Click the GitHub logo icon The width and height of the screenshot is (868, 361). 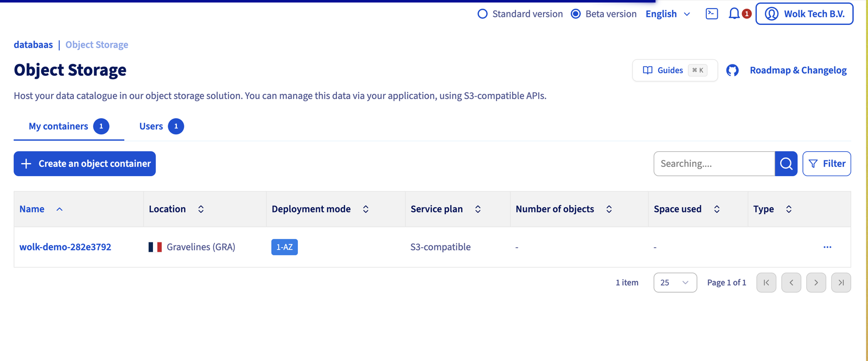point(732,70)
